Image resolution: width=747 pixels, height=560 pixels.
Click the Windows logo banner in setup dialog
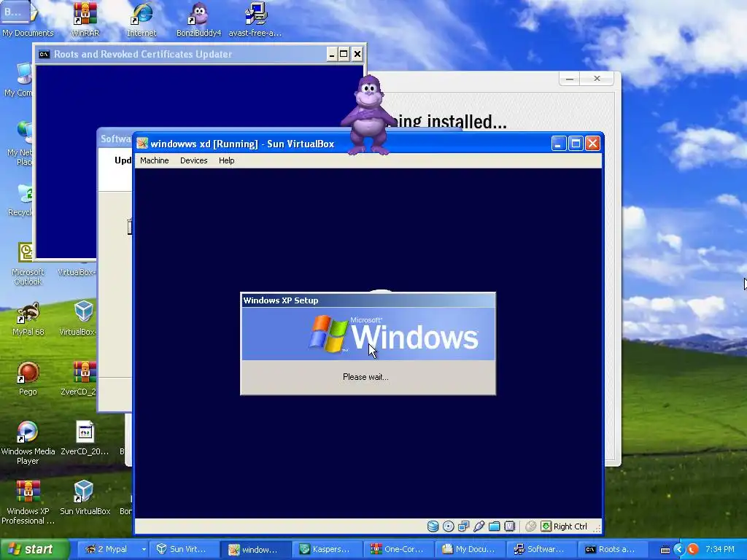368,334
